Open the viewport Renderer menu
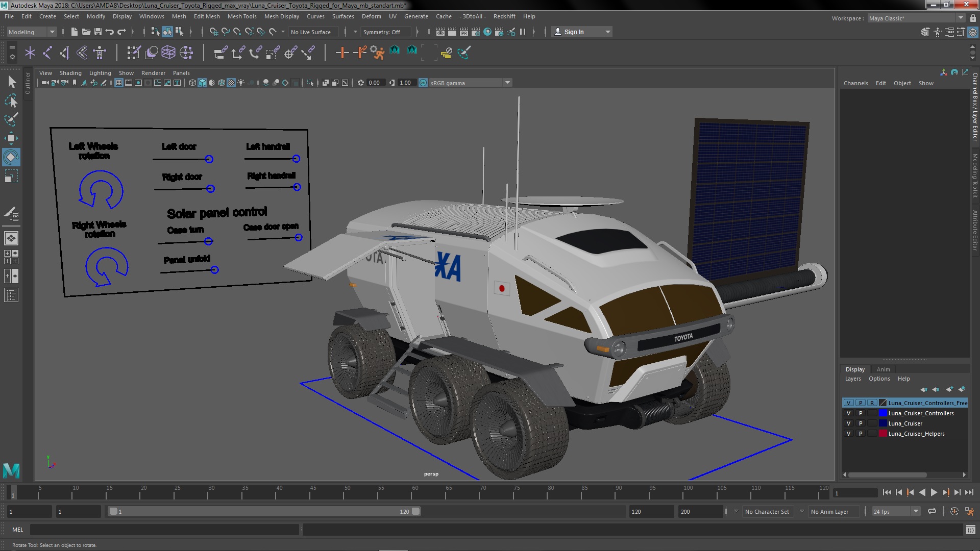Screen dimensions: 980x551 tap(153, 73)
